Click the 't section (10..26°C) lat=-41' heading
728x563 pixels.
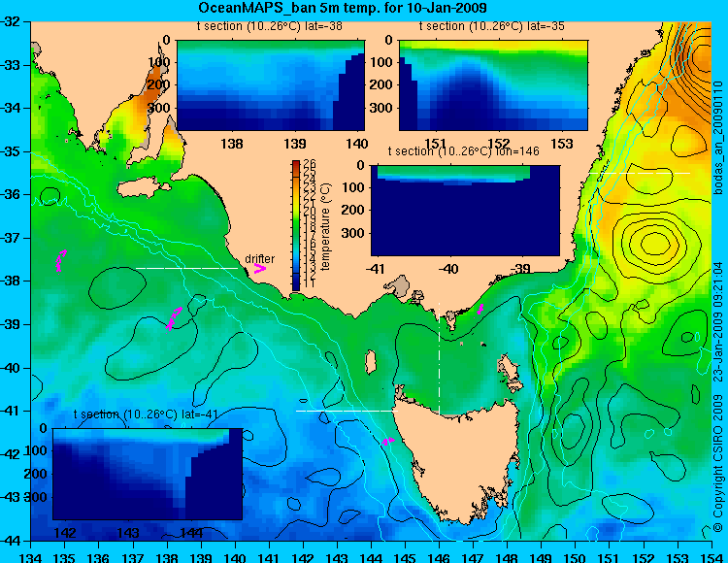click(146, 414)
